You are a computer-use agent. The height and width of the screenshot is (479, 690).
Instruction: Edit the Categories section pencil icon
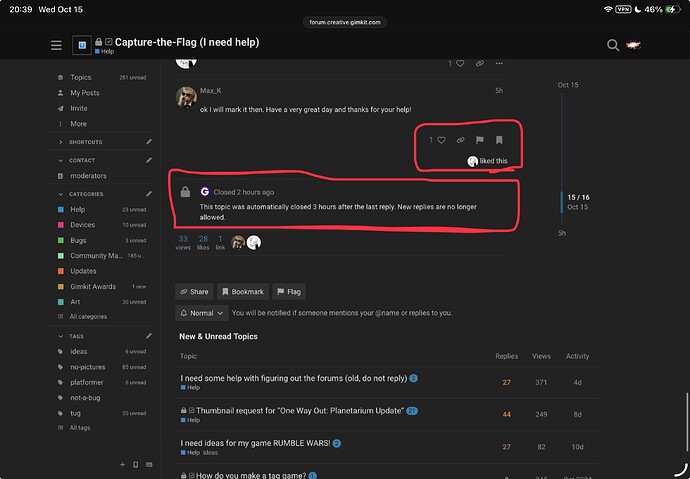coord(149,194)
